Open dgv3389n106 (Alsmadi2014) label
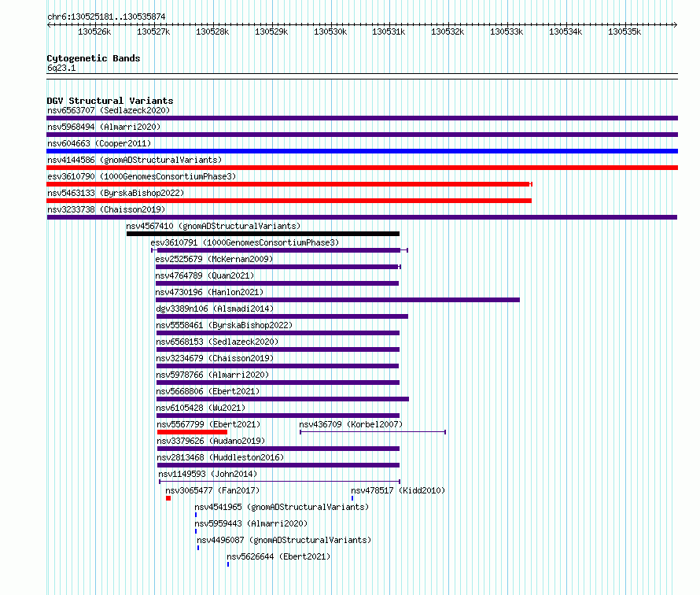 click(x=215, y=309)
